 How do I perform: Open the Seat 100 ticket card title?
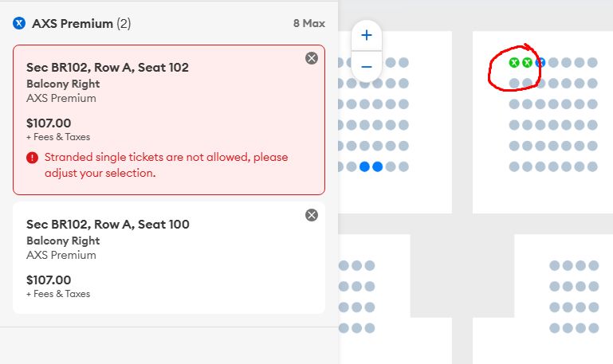coord(108,225)
